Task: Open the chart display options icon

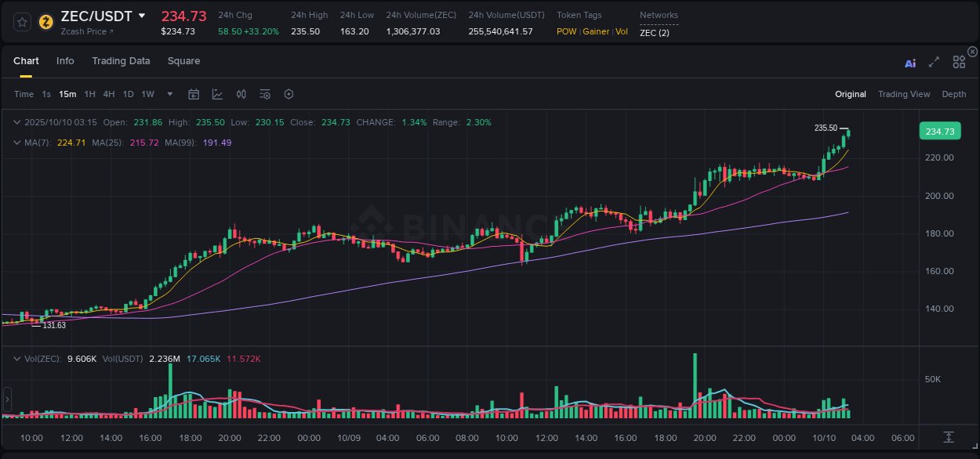Action: point(265,94)
